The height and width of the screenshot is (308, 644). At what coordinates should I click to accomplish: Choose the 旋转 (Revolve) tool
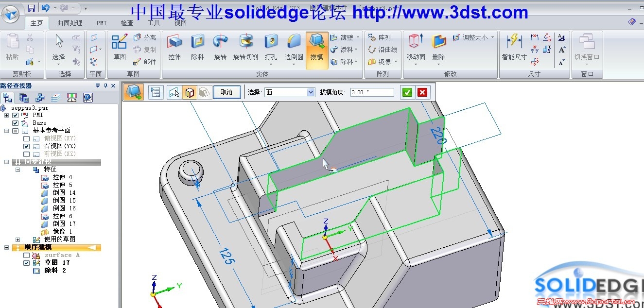click(x=220, y=48)
